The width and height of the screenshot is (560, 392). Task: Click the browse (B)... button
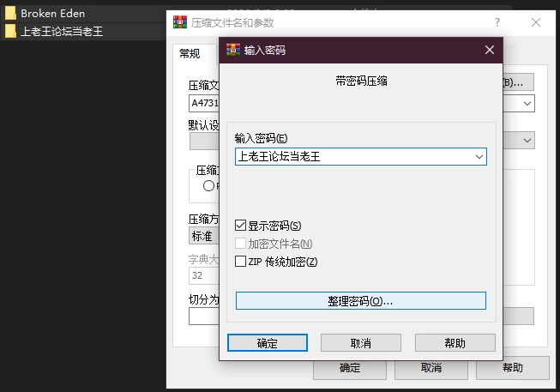518,82
